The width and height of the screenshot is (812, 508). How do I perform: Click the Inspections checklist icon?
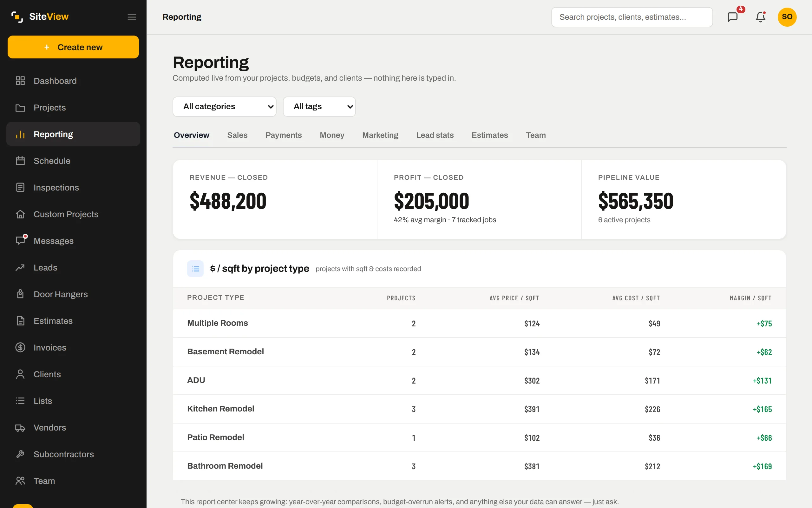(20, 187)
